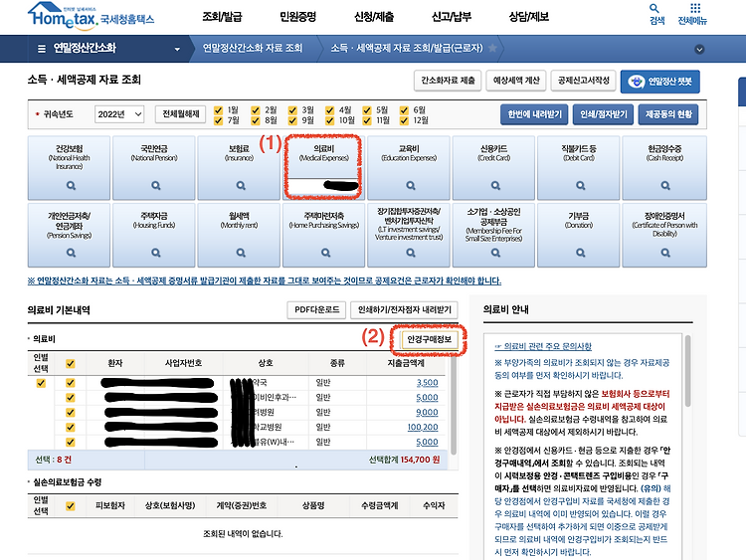Click the 예상세액 계산 button
Image resolution: width=746 pixels, height=560 pixels.
[516, 81]
